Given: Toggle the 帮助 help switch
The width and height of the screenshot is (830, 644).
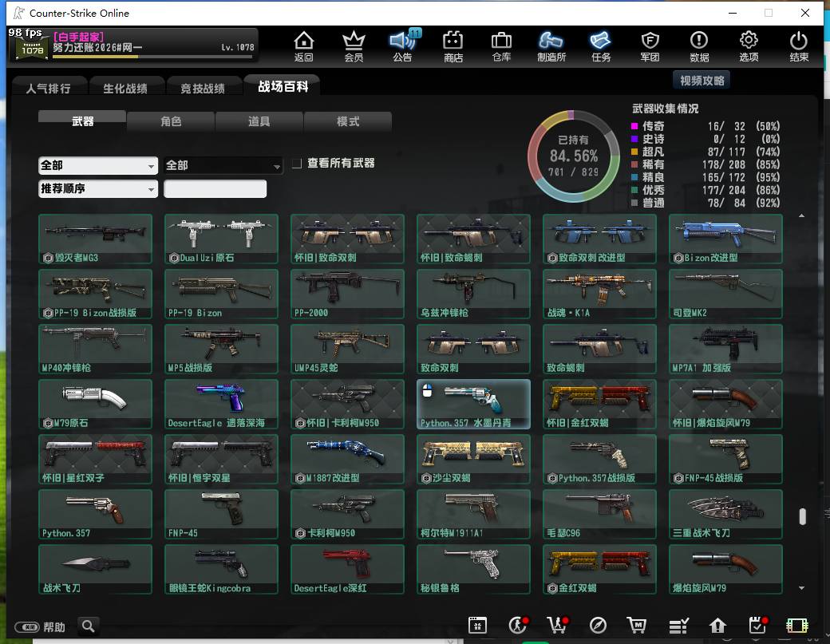Looking at the screenshot, I should (x=27, y=627).
